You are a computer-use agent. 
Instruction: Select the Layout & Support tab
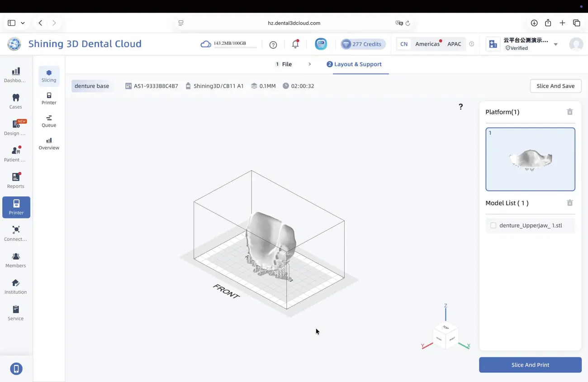(354, 64)
